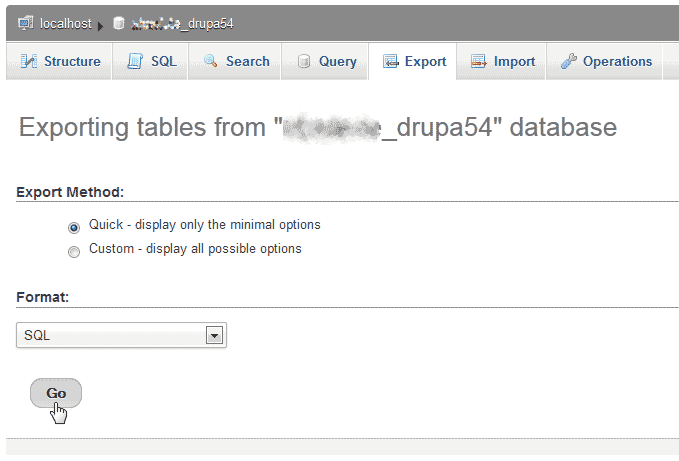679x461 pixels.
Task: Click the Quick option label text
Action: 204,225
